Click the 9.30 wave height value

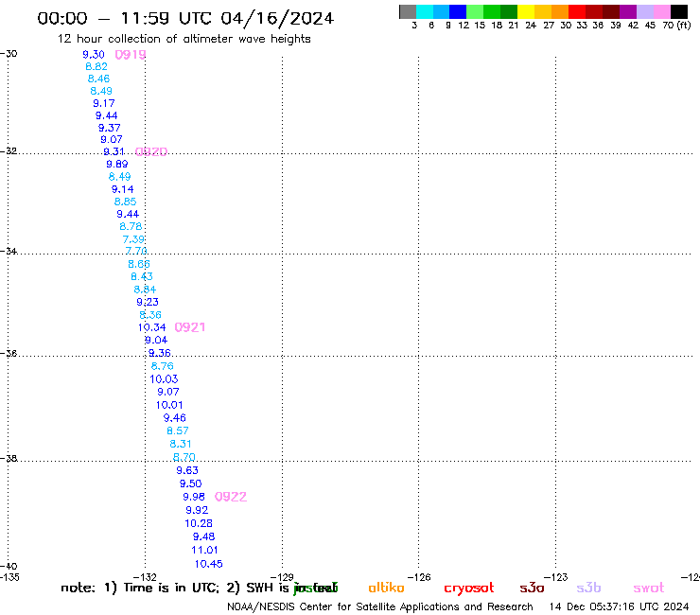[x=94, y=55]
